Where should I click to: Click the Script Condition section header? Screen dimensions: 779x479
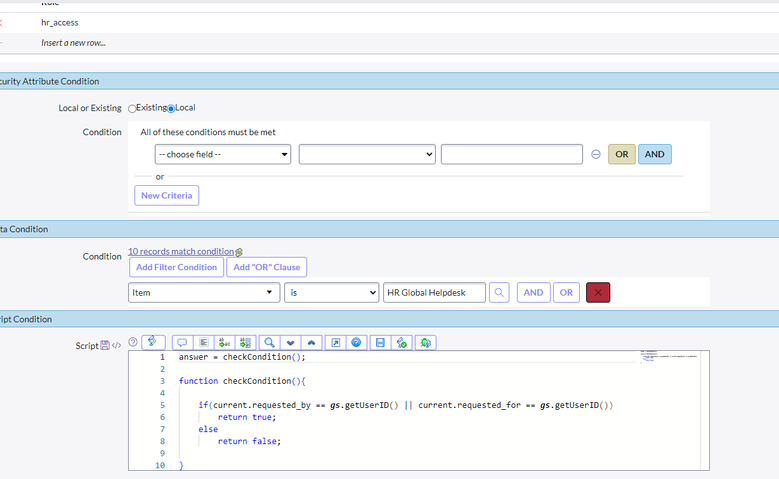coord(390,319)
